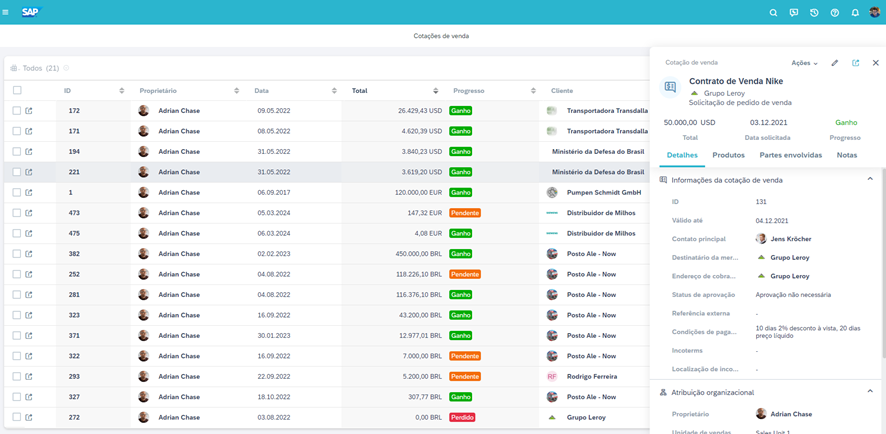Open quick view icon for row 221
The image size is (886, 434).
(x=29, y=172)
